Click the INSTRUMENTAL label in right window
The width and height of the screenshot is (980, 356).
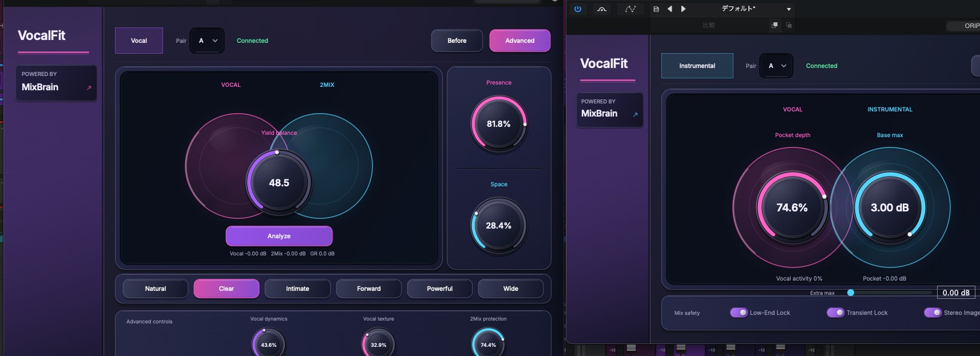[890, 109]
